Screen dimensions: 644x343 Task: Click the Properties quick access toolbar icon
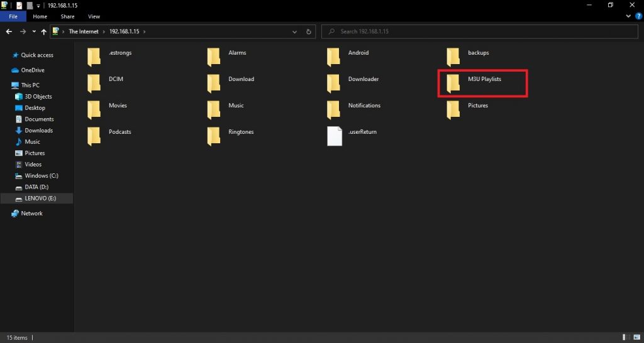19,5
